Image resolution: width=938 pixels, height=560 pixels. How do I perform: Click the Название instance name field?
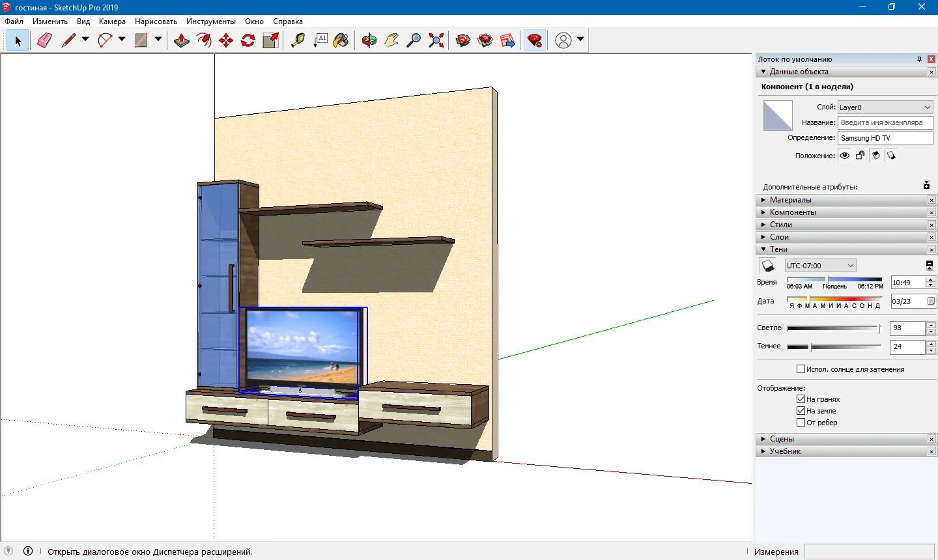coord(885,122)
